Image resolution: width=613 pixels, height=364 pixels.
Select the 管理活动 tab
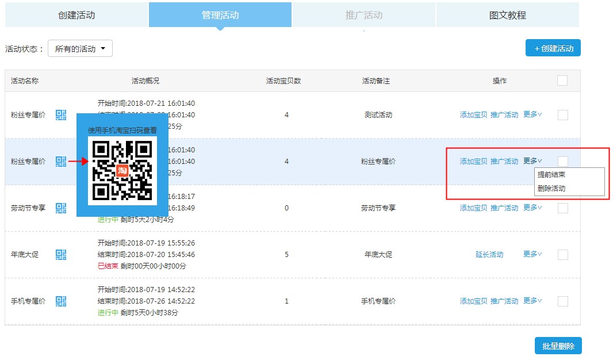point(220,15)
